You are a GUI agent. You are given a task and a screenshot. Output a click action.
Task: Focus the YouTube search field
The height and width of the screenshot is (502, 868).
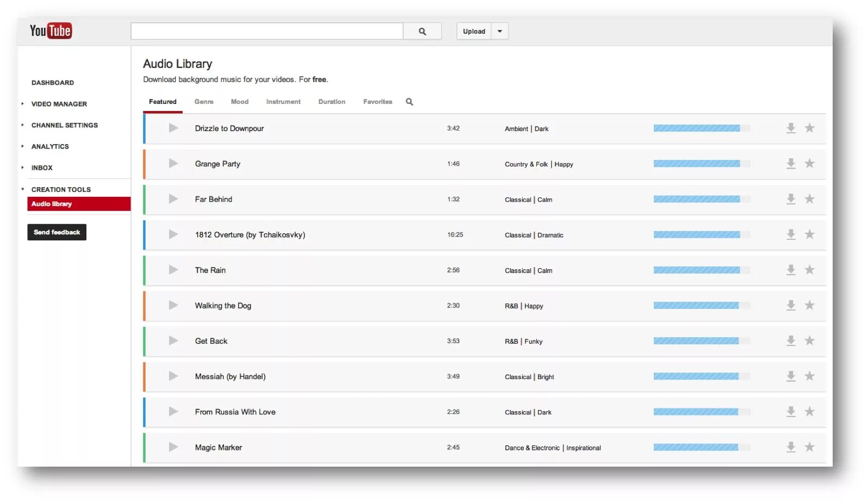[267, 32]
